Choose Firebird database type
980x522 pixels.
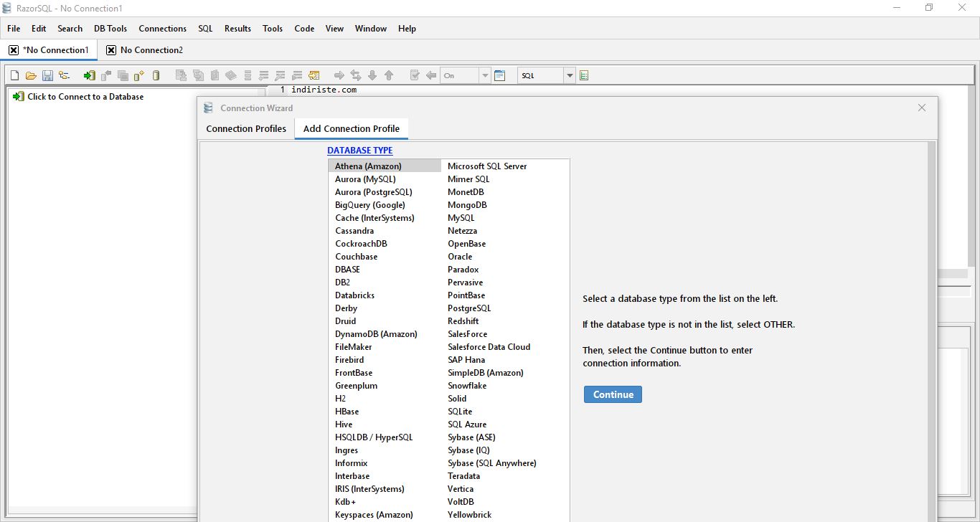[349, 360]
